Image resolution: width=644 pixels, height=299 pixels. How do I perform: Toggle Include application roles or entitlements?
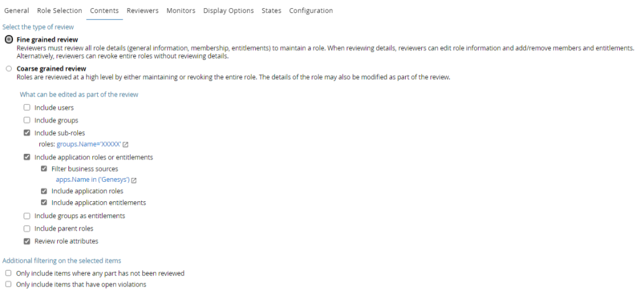(27, 158)
